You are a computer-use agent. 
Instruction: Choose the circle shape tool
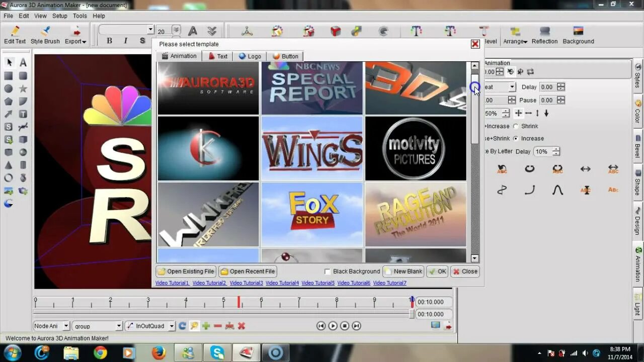(x=9, y=88)
